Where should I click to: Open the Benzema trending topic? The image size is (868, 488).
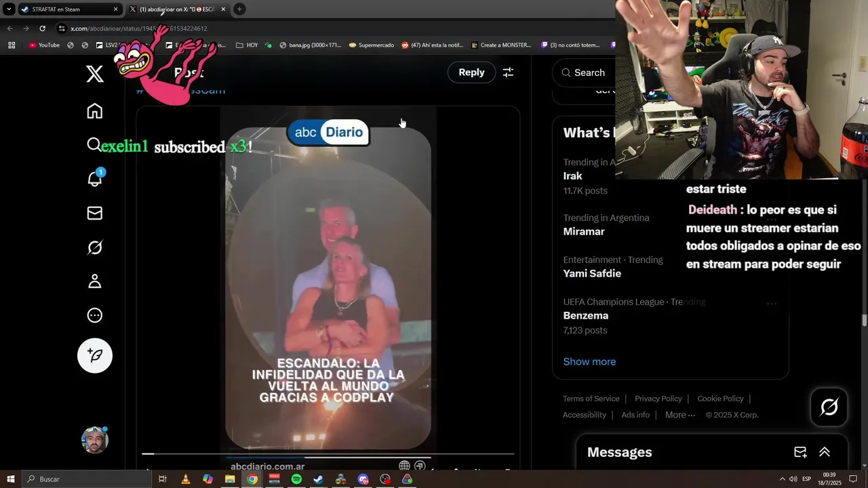(586, 316)
